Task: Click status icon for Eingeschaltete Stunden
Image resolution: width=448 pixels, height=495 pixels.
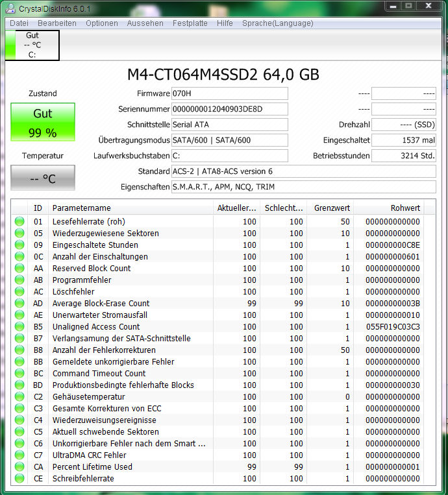Action: (19, 245)
